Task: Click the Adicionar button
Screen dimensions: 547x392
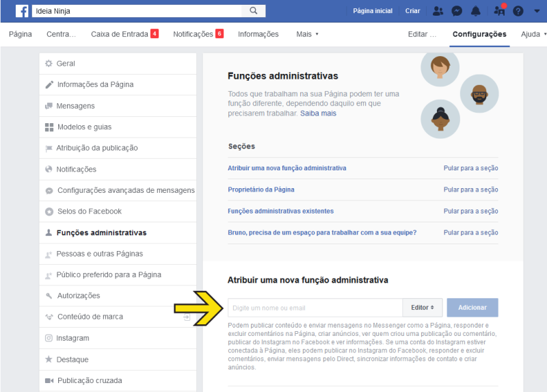Action: (x=472, y=308)
